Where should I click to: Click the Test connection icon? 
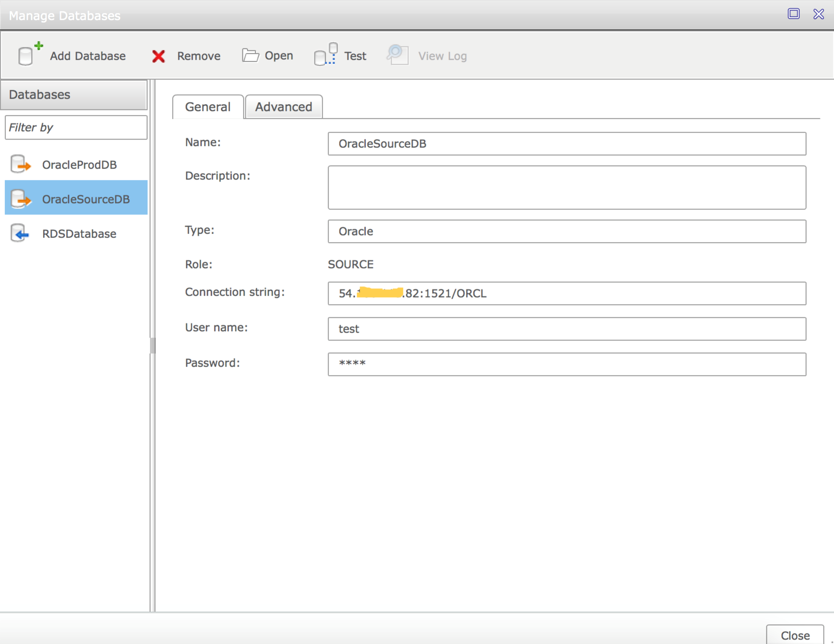coord(326,54)
